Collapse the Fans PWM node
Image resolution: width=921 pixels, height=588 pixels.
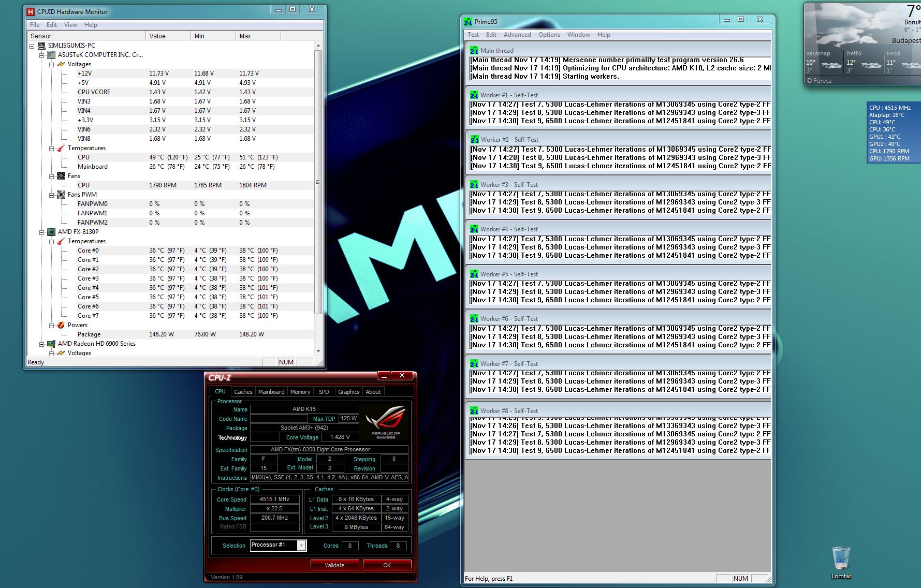click(51, 195)
